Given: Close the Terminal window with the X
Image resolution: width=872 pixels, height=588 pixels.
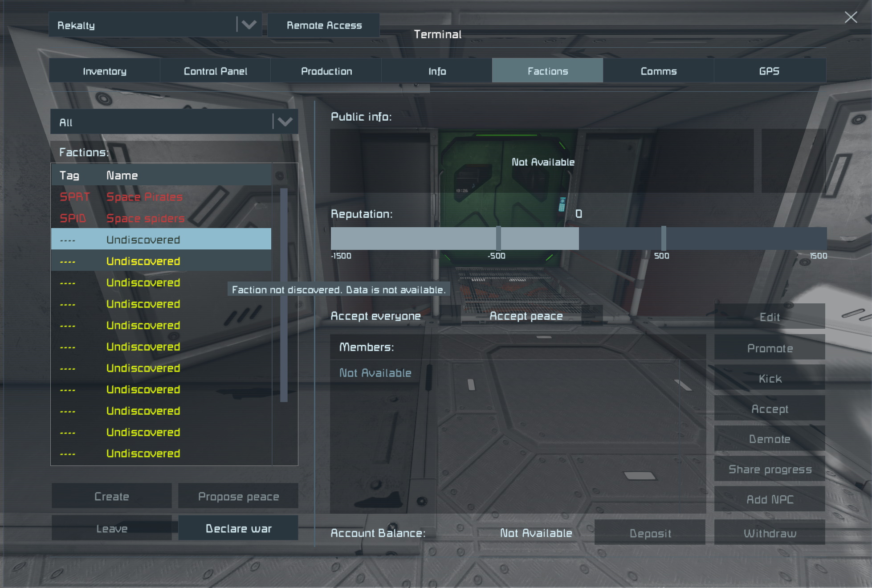Looking at the screenshot, I should pos(851,17).
